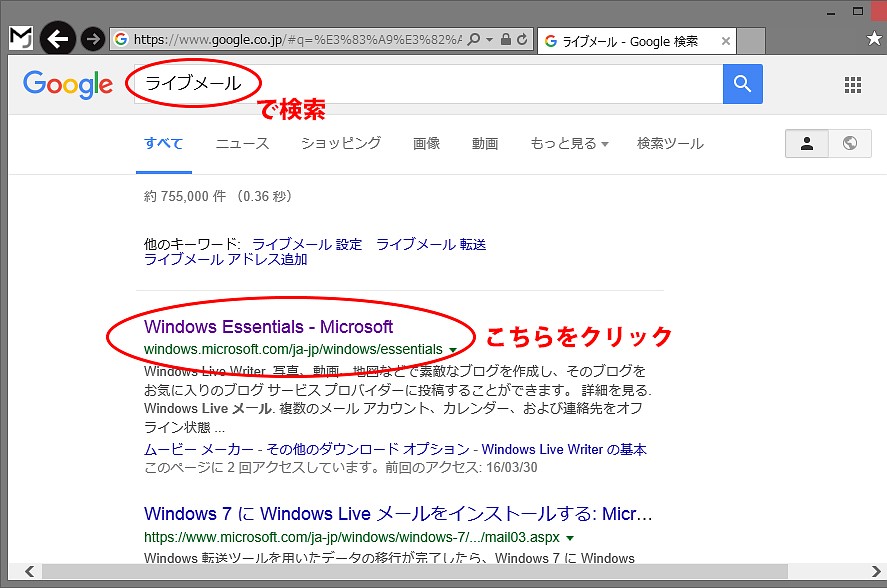Click the horizontal scrollbar left arrow
887x588 pixels.
click(x=29, y=572)
